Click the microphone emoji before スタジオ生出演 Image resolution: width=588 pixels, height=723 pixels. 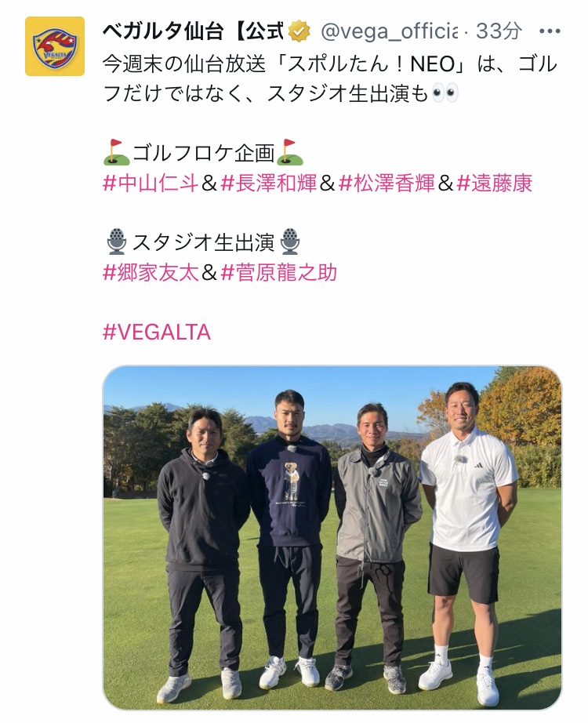click(117, 242)
